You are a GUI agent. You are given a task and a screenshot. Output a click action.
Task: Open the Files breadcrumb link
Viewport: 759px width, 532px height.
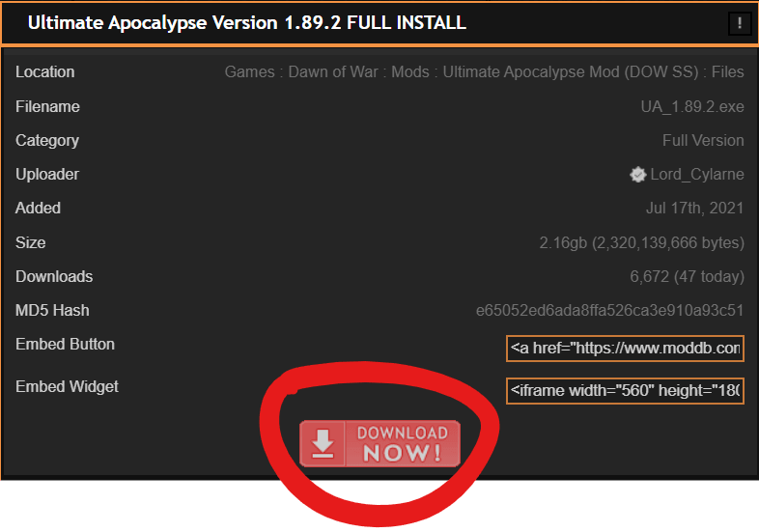[727, 72]
